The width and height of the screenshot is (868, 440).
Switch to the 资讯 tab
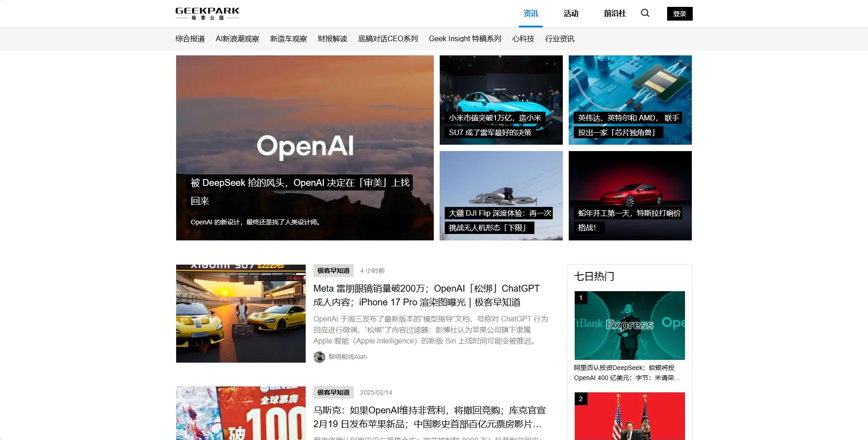(x=531, y=14)
